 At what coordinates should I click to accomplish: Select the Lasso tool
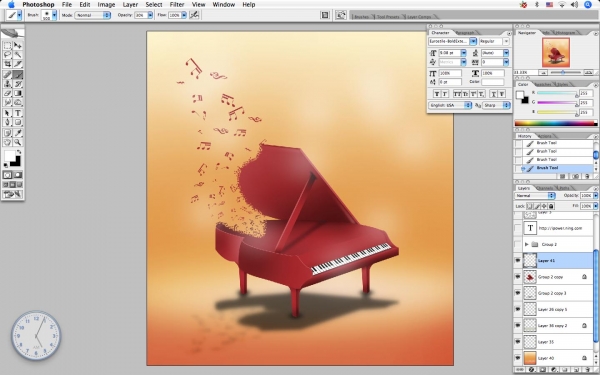click(7, 55)
